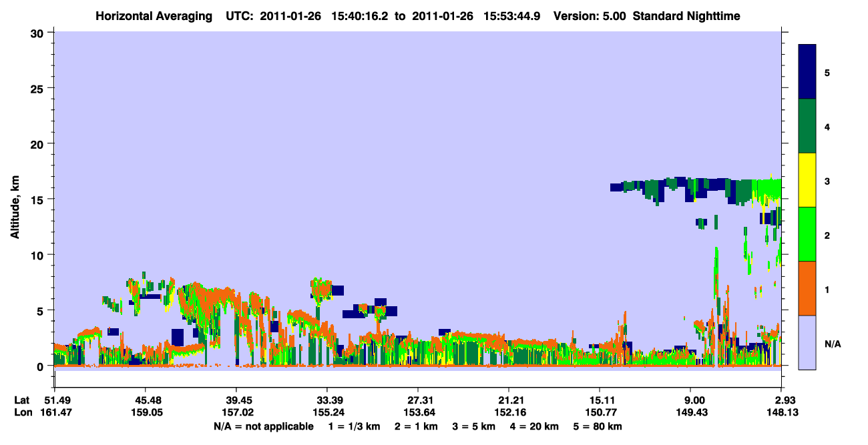Click the 'Lon' row label
868x445 pixels.
point(23,413)
